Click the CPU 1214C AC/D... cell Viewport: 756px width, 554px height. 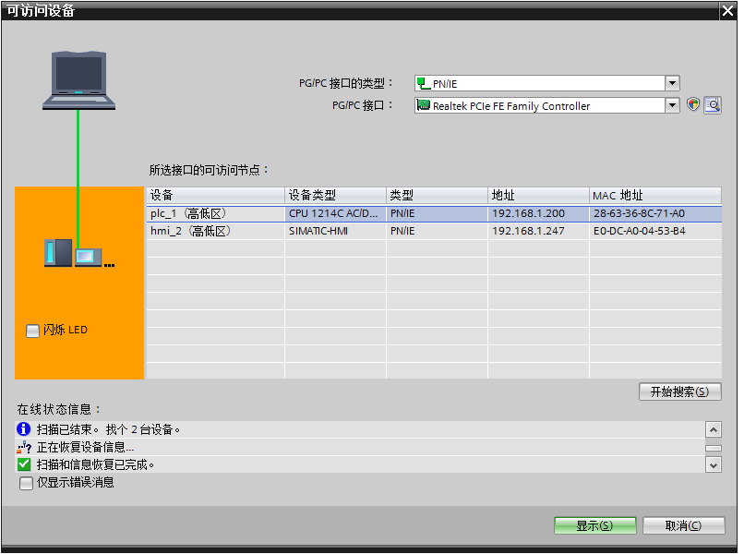click(336, 213)
